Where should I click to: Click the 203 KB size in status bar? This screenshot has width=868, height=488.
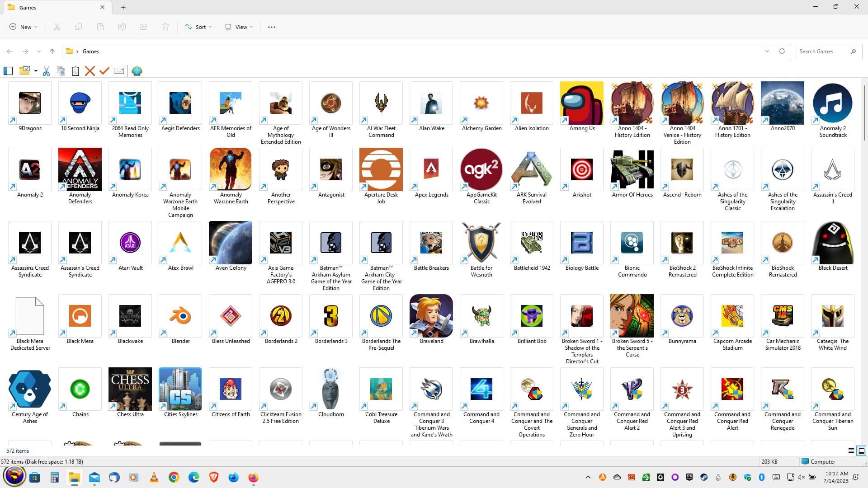click(769, 461)
